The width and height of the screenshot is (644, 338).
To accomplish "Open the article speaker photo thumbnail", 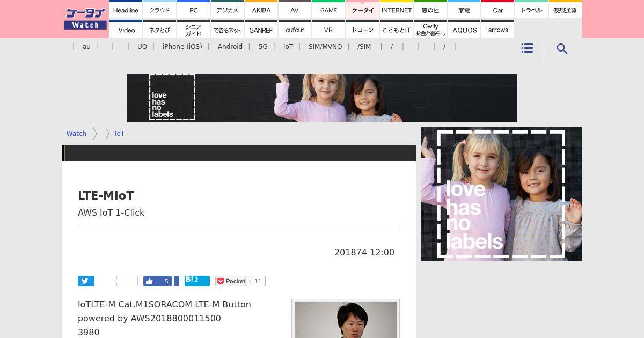I will (346, 319).
